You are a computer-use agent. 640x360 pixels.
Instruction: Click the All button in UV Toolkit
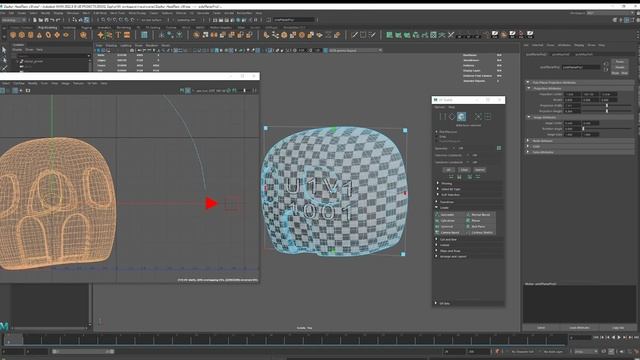pyautogui.click(x=448, y=170)
